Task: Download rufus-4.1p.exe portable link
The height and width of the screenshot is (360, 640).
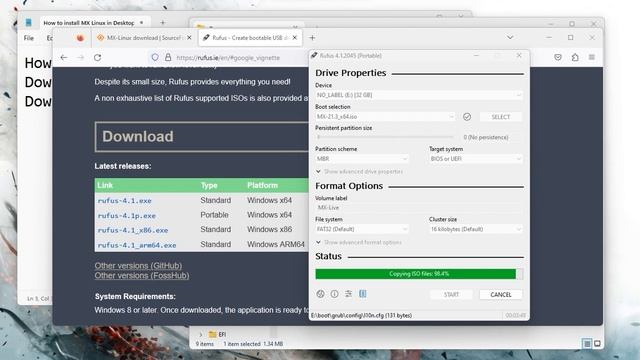Action: click(127, 216)
